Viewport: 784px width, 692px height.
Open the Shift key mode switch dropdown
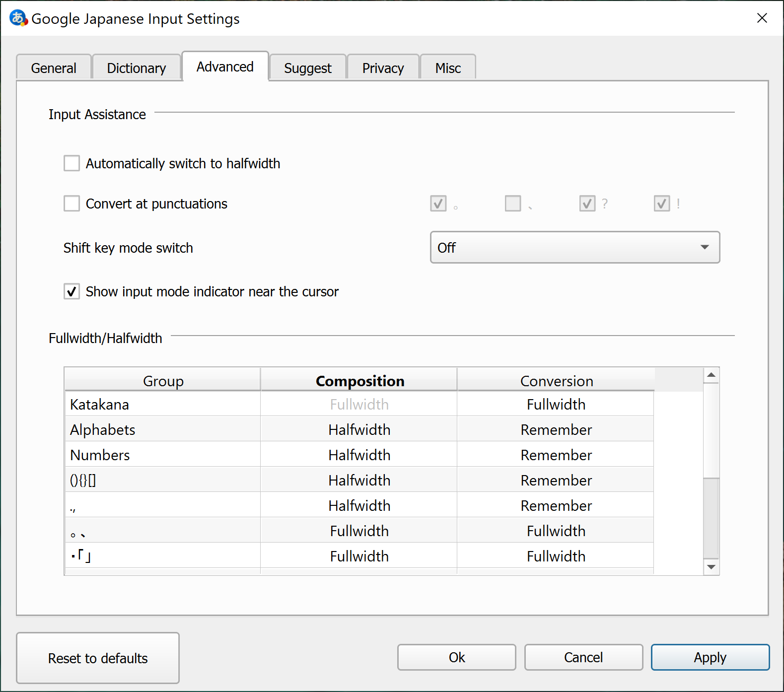575,247
